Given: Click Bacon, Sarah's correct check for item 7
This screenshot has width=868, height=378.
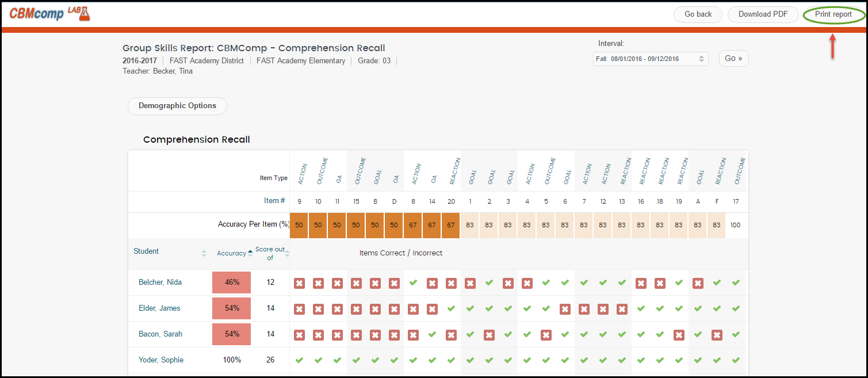Looking at the screenshot, I should pyautogui.click(x=584, y=334).
